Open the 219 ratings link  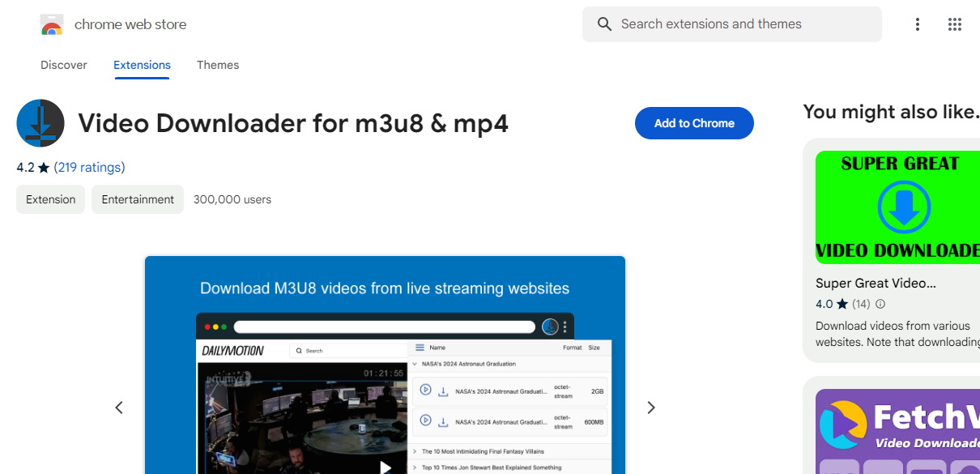point(90,168)
